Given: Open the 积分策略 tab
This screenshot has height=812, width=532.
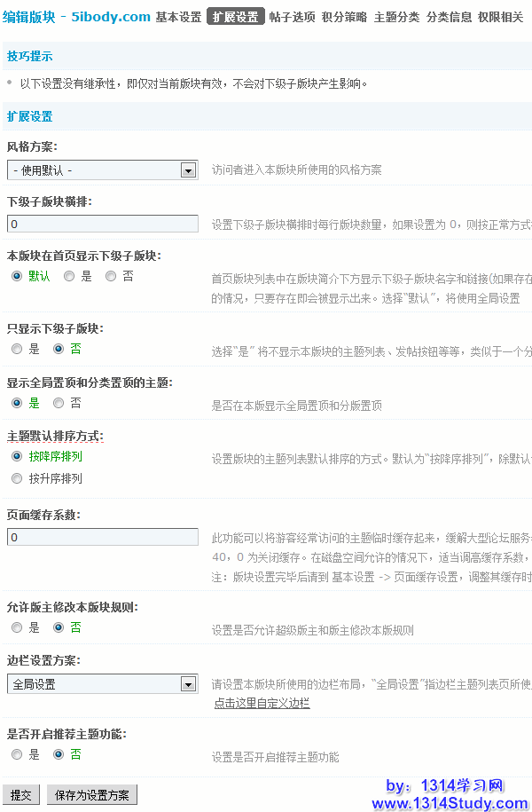Looking at the screenshot, I should [344, 17].
